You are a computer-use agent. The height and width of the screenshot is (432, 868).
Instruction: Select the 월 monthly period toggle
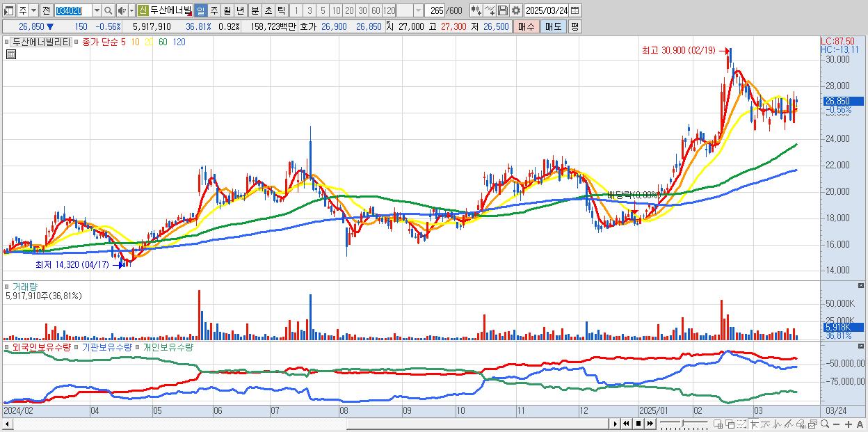[227, 10]
